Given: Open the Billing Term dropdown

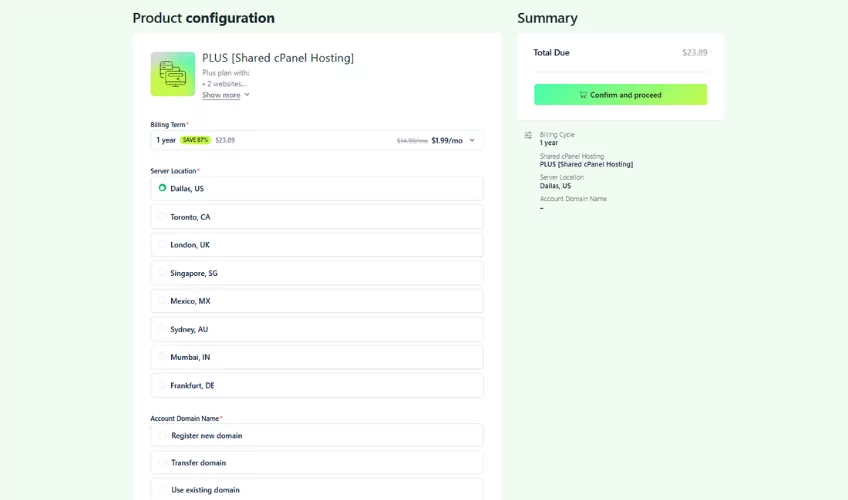Looking at the screenshot, I should [x=316, y=140].
